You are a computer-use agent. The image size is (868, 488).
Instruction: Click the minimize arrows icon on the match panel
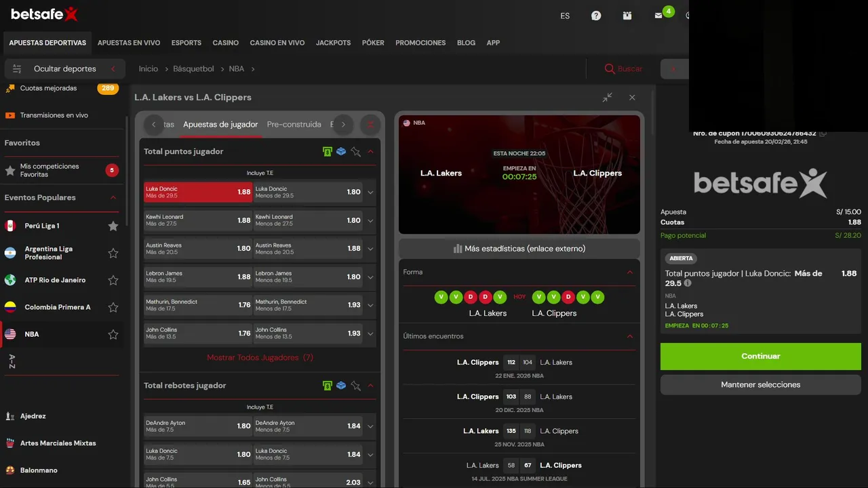click(607, 98)
